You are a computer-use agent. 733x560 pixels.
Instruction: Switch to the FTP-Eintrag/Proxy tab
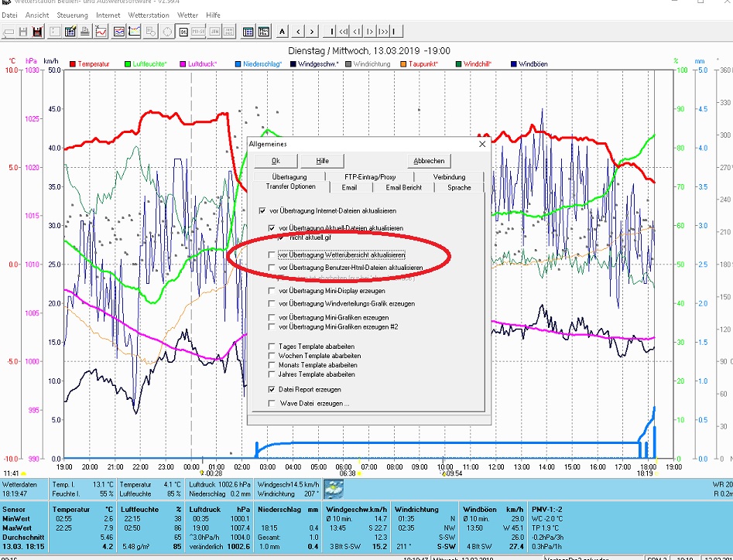point(369,177)
